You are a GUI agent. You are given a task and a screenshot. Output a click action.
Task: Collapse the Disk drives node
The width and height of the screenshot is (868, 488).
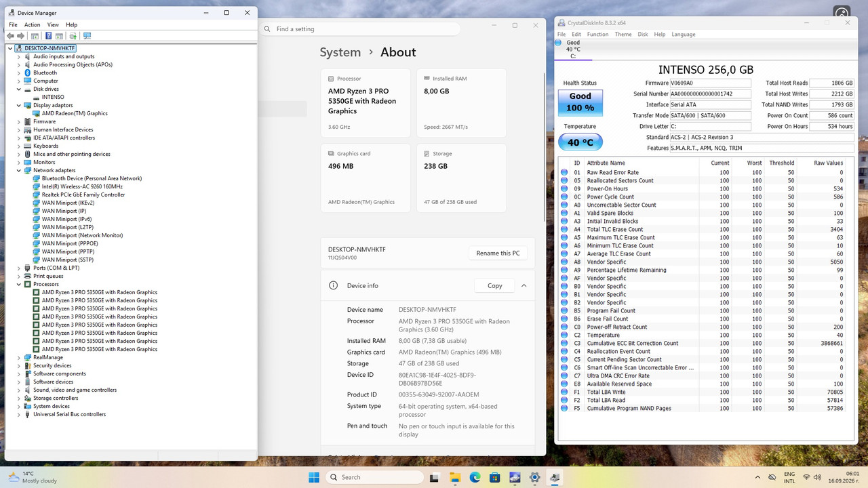(x=19, y=89)
